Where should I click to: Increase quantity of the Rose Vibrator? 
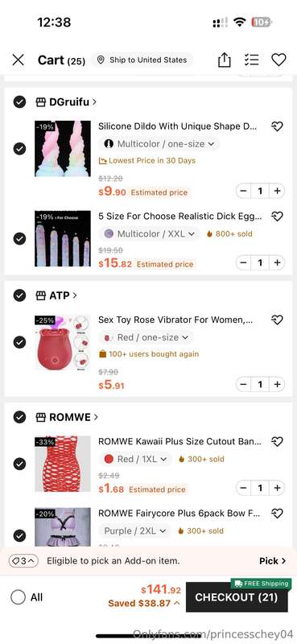pyautogui.click(x=278, y=385)
